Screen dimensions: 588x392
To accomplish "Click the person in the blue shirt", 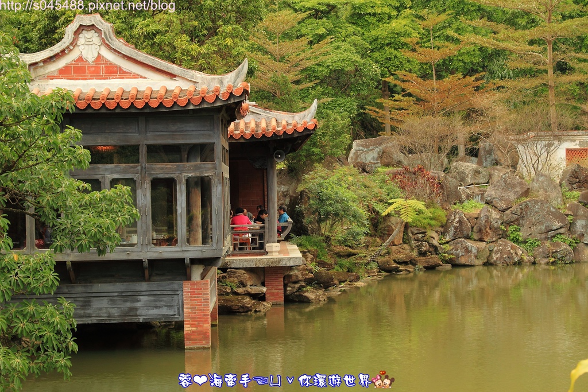I will pos(283,216).
